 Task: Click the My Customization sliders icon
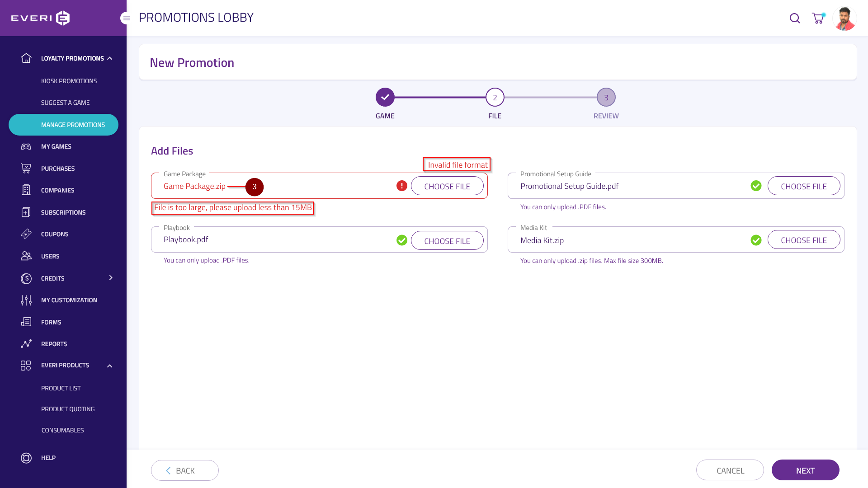26,300
